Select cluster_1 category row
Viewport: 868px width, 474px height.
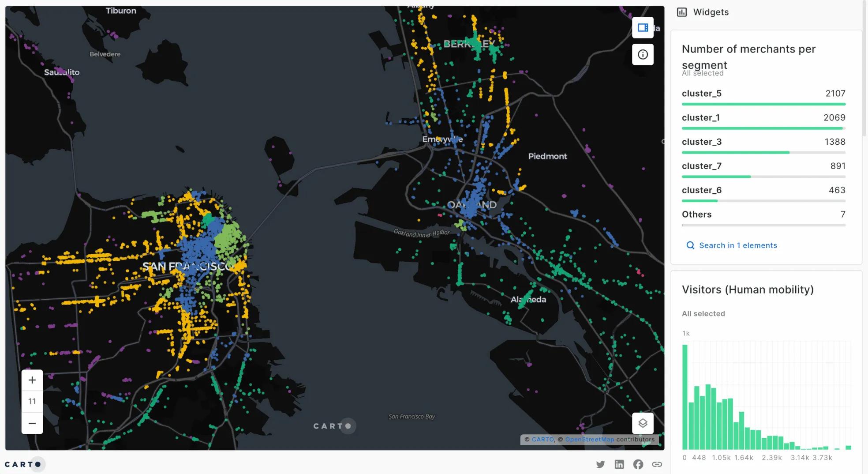[763, 118]
